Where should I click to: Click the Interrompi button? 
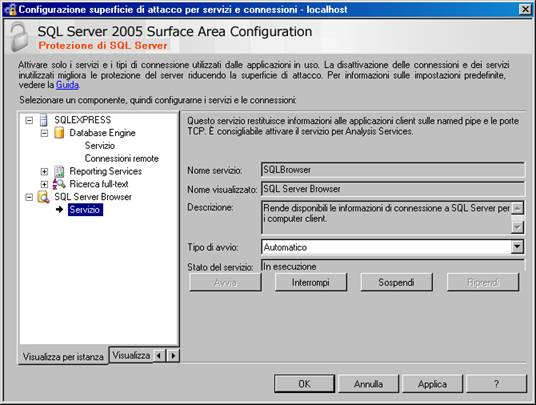point(311,282)
